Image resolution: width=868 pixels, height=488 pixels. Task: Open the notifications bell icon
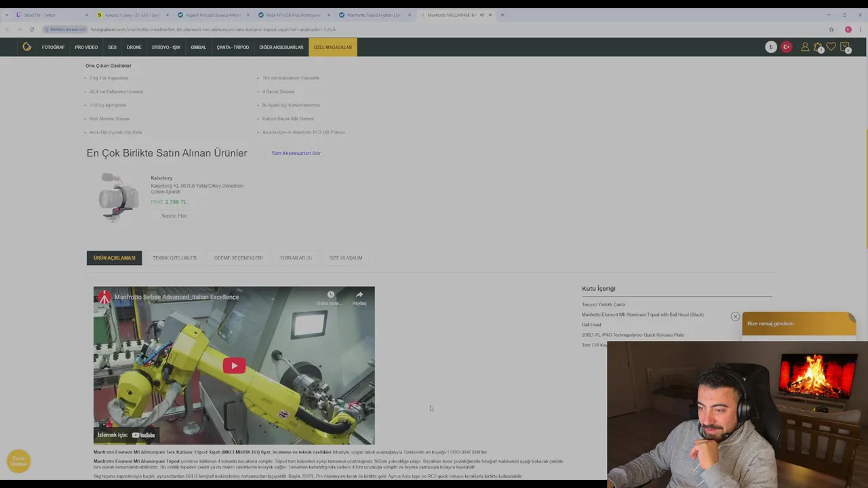(818, 47)
